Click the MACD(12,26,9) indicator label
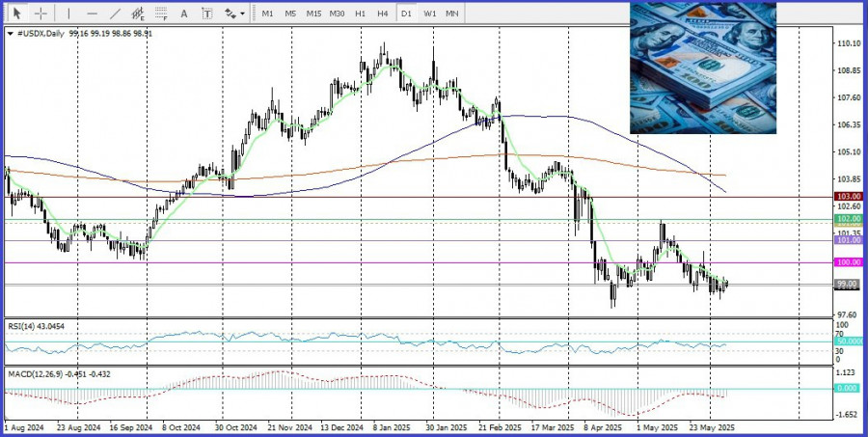 [x=59, y=374]
